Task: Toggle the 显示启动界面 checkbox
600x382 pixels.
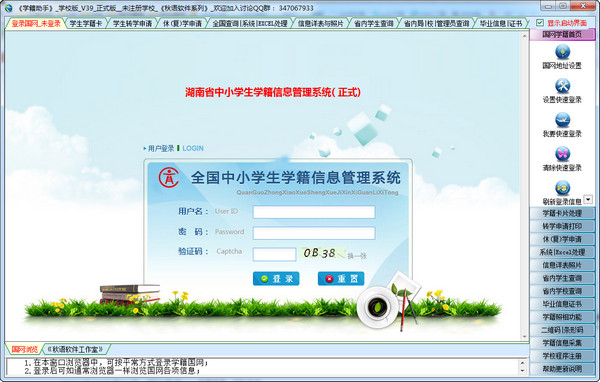Action: coord(540,23)
